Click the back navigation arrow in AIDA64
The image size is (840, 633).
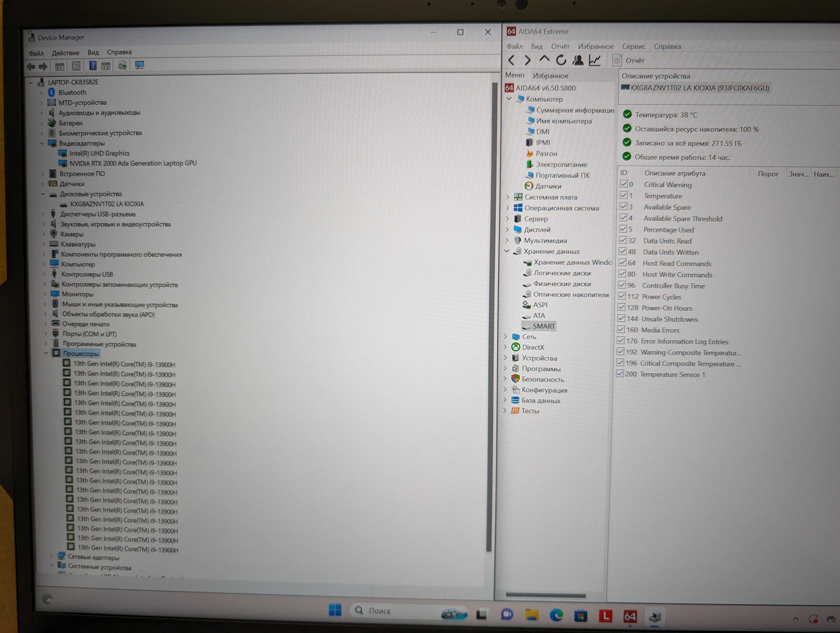515,61
